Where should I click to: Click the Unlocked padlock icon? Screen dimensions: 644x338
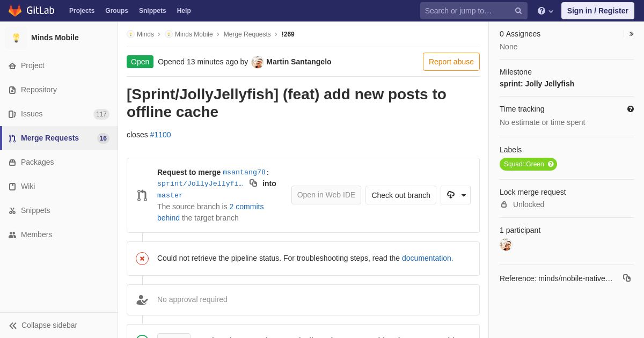[x=504, y=204]
